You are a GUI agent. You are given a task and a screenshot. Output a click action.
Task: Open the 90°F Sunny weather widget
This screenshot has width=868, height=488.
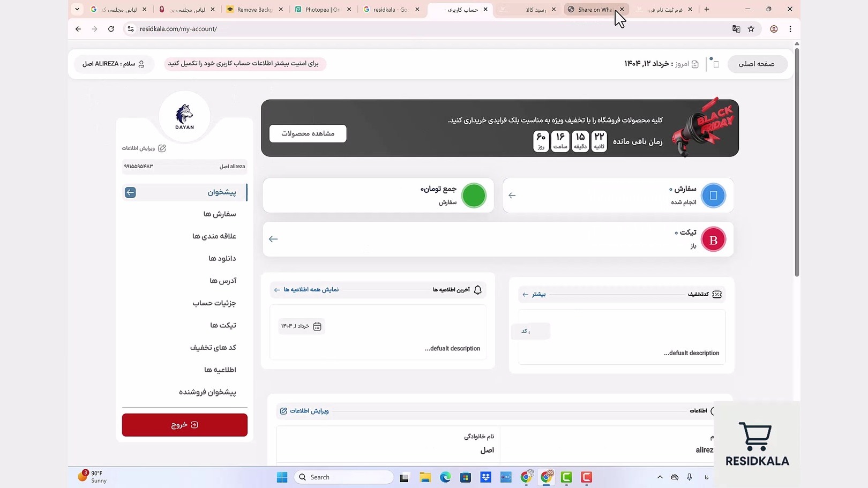[93, 477]
